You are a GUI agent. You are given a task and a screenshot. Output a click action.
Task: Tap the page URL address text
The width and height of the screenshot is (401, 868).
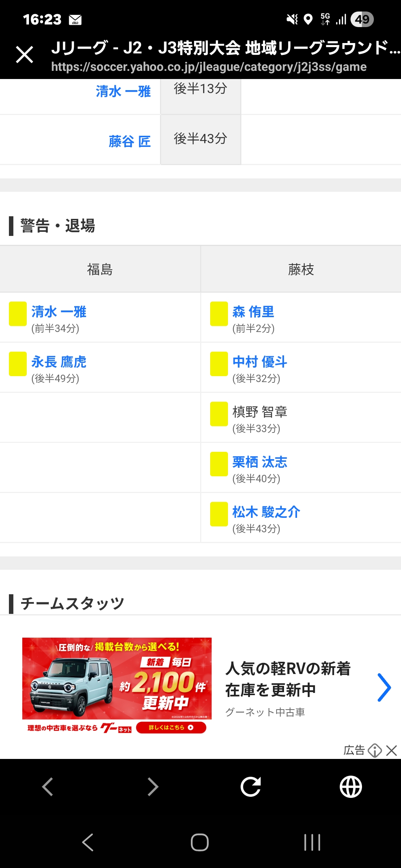click(209, 67)
